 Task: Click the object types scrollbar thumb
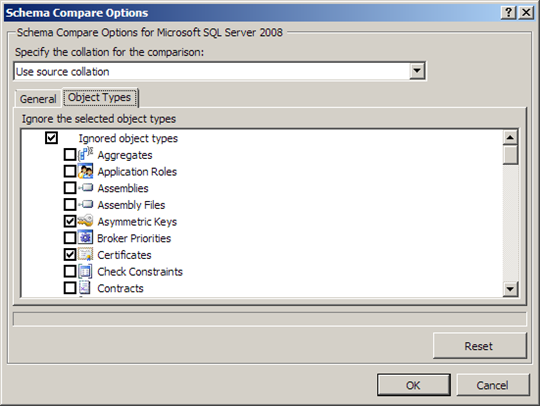pos(510,155)
